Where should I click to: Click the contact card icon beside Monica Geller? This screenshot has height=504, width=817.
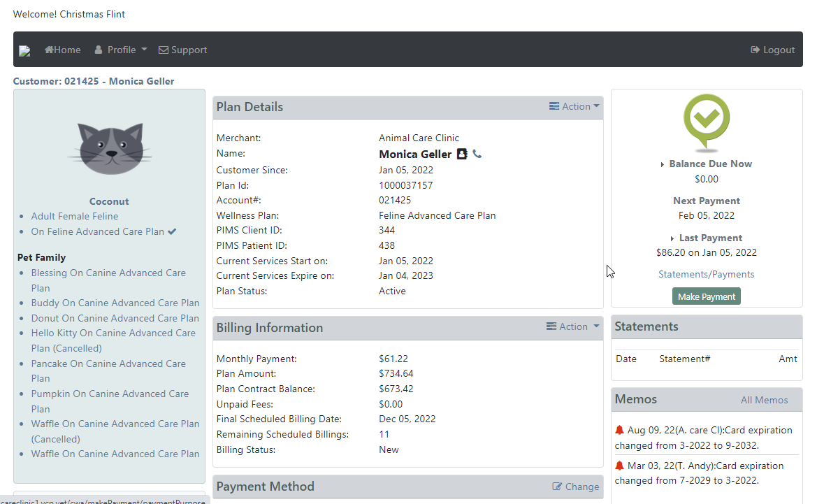tap(462, 154)
